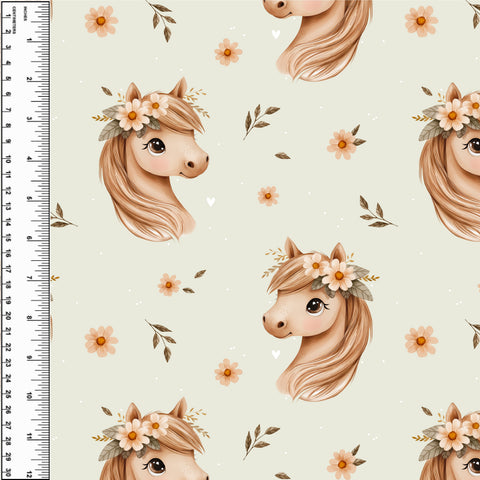This screenshot has width=480, height=480.
Task: Click the 25 centimeter number on the ruler
Action: pyautogui.click(x=8, y=394)
